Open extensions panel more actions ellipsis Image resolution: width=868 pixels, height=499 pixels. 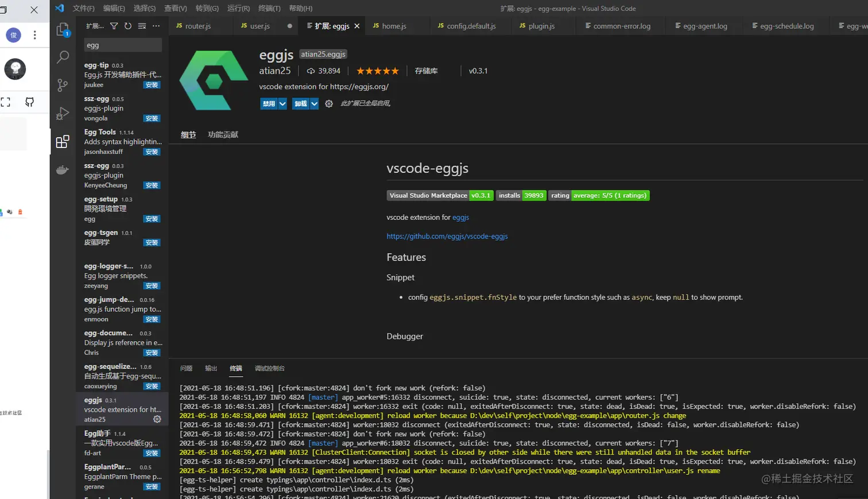156,26
